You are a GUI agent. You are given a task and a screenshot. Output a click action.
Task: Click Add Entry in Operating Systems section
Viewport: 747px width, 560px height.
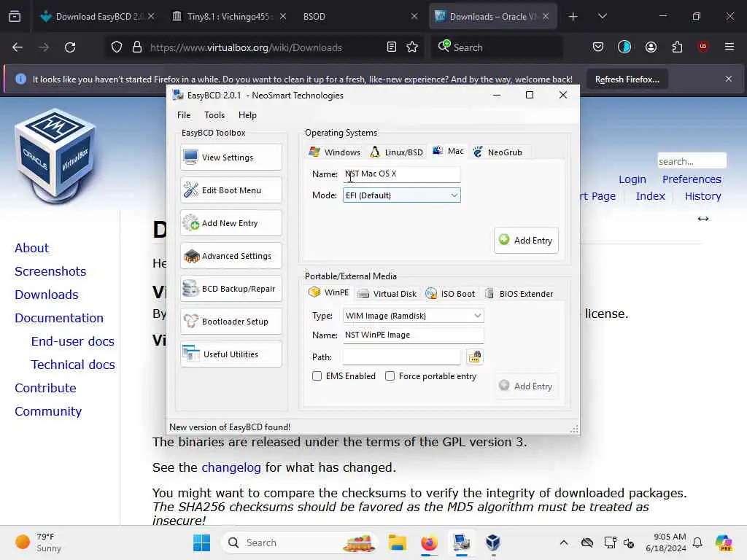526,241
